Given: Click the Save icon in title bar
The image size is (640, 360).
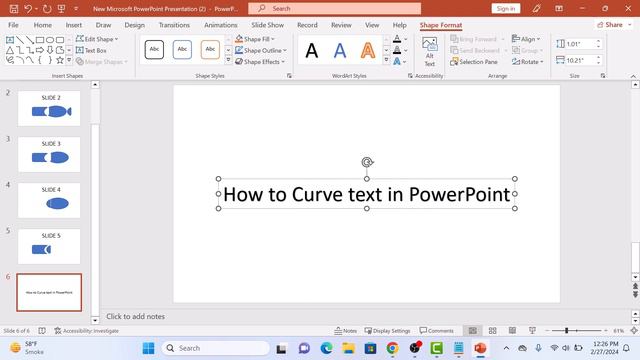Looking at the screenshot, I should pyautogui.click(x=13, y=9).
